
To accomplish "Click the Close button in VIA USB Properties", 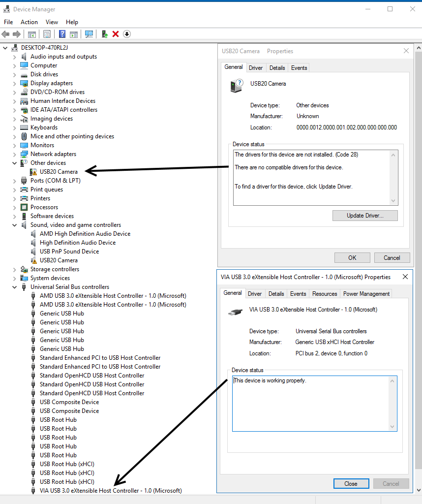I will pyautogui.click(x=351, y=484).
